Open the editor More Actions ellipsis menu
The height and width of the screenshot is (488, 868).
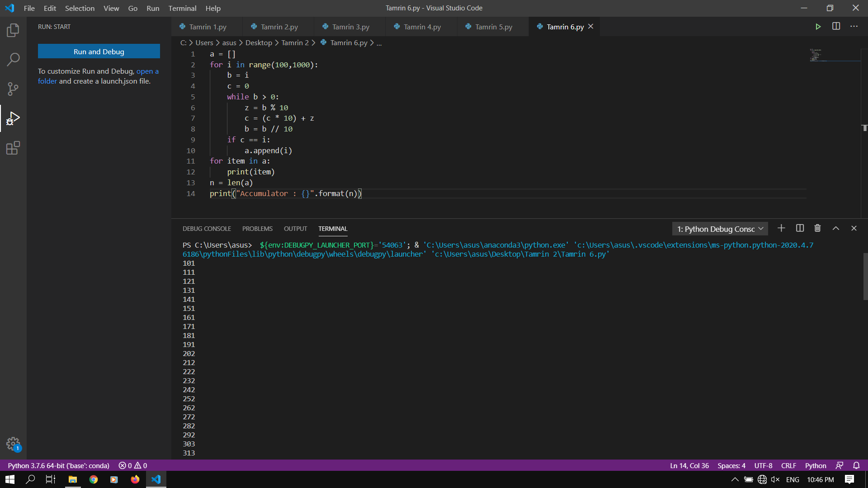click(x=854, y=27)
